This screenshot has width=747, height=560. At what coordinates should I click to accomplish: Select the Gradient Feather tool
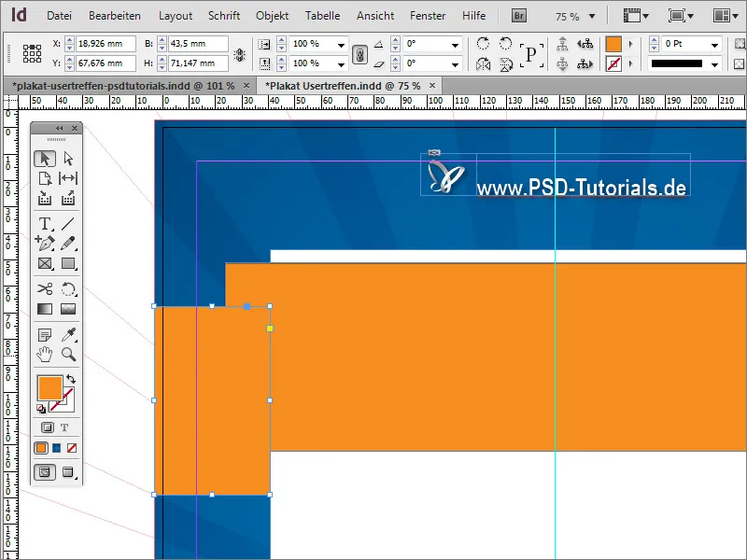pos(68,309)
